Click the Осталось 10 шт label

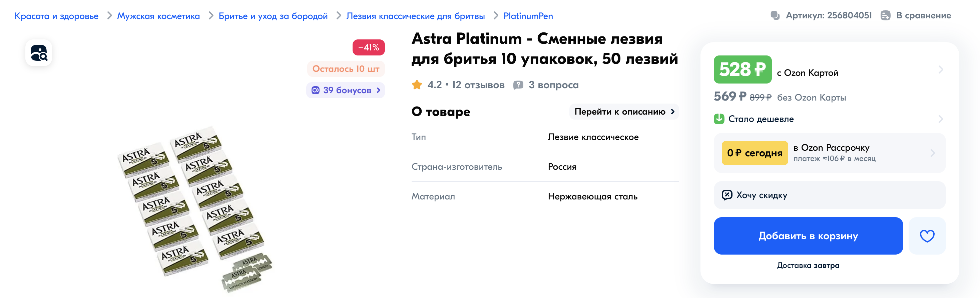coord(346,69)
